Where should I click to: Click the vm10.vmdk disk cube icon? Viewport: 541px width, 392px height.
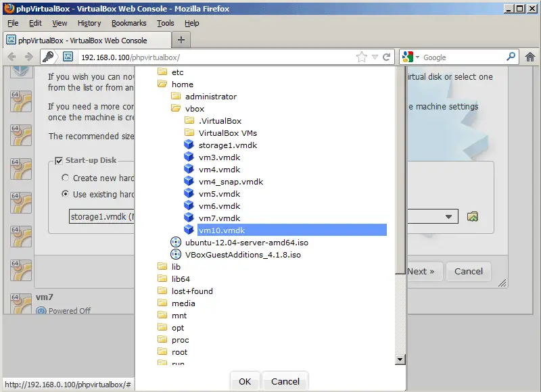pyautogui.click(x=189, y=230)
